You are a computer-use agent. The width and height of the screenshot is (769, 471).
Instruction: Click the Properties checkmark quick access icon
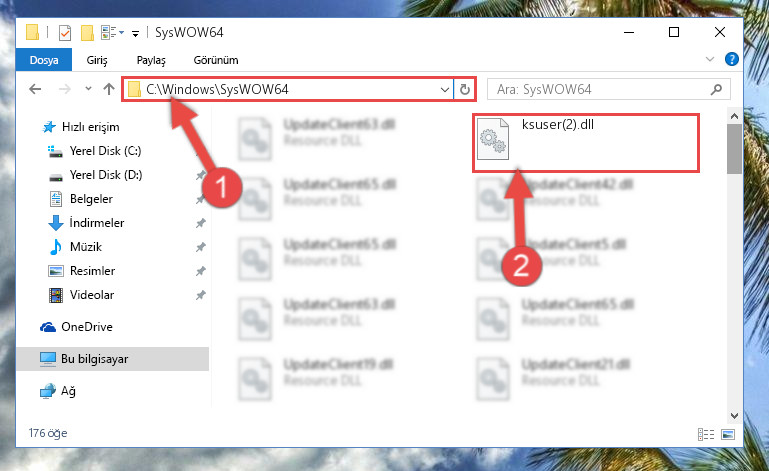65,33
